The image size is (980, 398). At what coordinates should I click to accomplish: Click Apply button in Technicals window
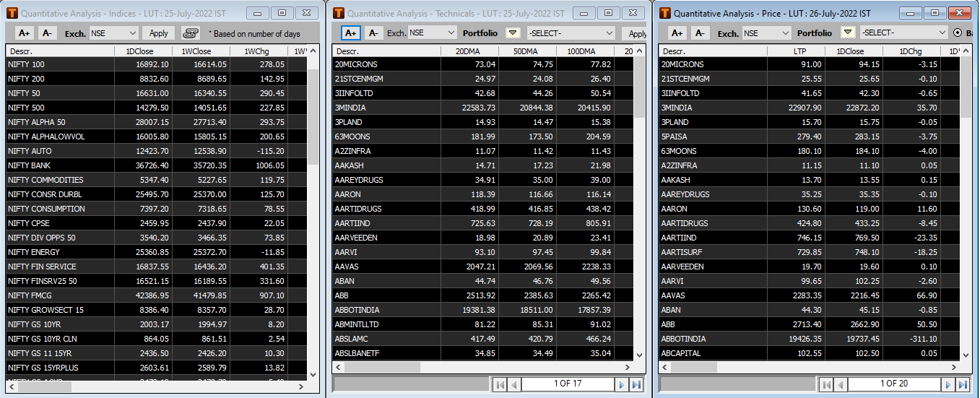point(636,33)
